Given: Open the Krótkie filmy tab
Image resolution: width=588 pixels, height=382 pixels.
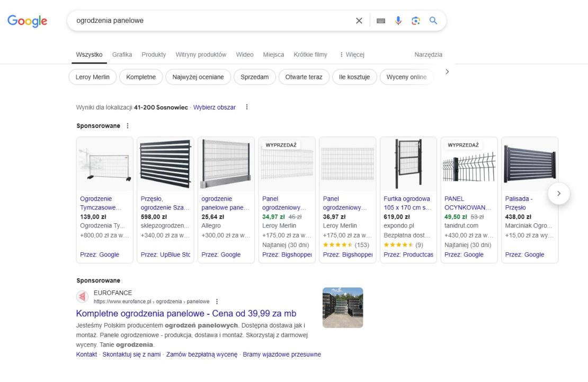Looking at the screenshot, I should (x=310, y=54).
